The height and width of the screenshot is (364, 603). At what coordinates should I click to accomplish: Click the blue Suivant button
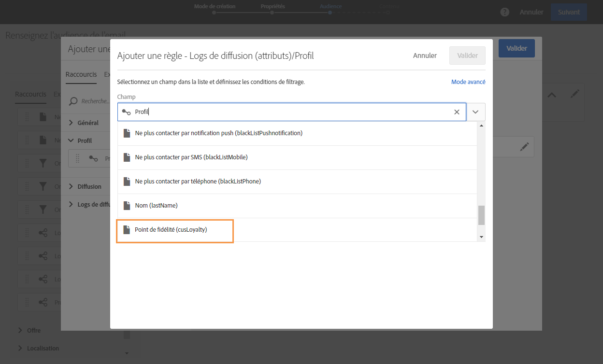point(568,12)
